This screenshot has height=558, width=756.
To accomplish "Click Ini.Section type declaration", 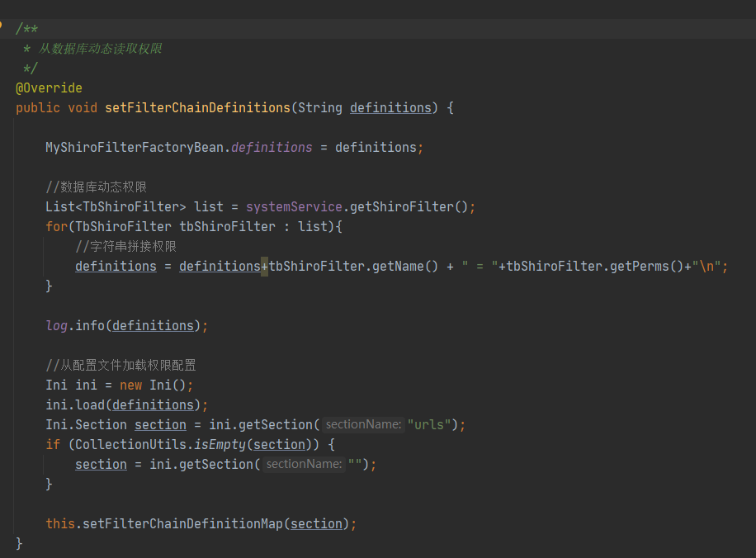I will 87,425.
